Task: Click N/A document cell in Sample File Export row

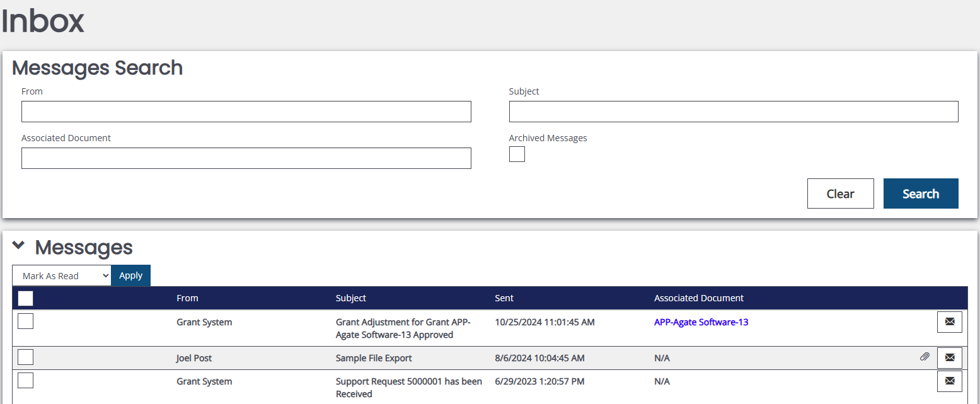Action: coord(662,358)
